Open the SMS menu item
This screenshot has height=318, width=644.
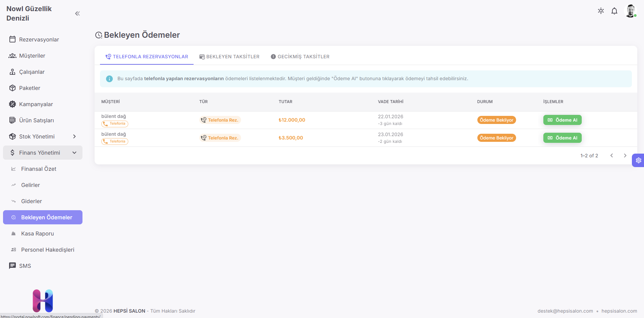click(x=25, y=266)
